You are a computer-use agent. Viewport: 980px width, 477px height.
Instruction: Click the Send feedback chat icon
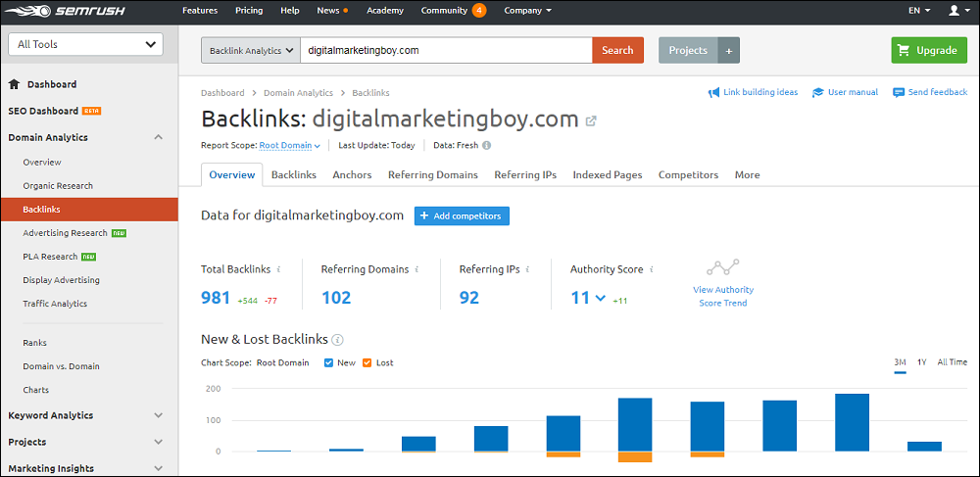click(x=899, y=92)
